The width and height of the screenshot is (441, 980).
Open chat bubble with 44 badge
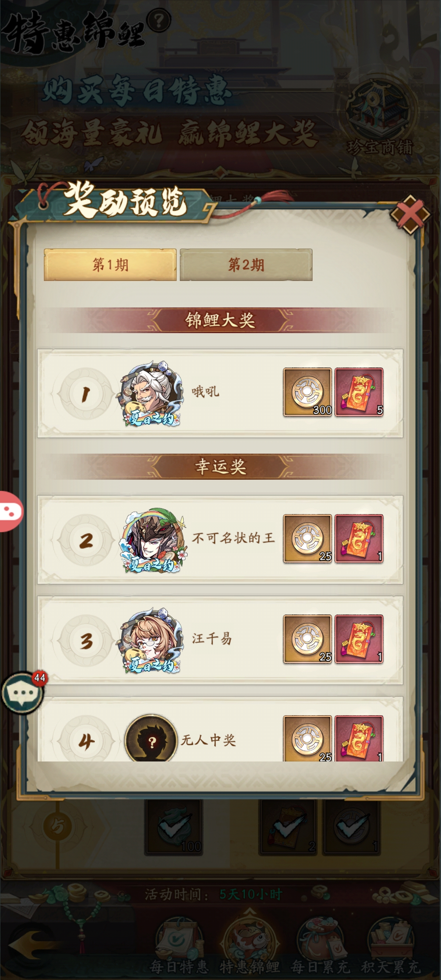22,692
